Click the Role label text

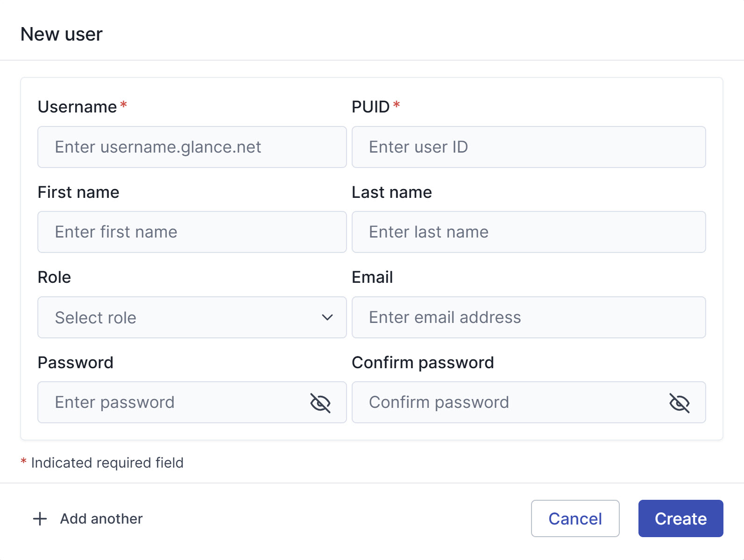point(54,277)
